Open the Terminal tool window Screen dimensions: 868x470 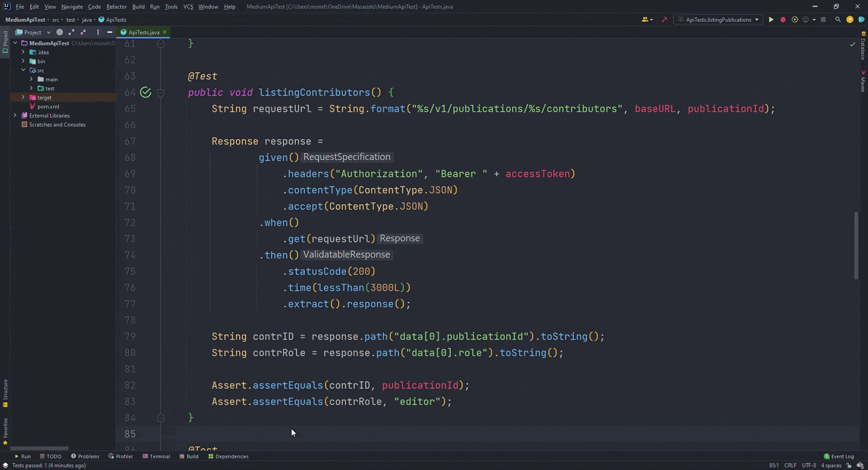click(156, 456)
